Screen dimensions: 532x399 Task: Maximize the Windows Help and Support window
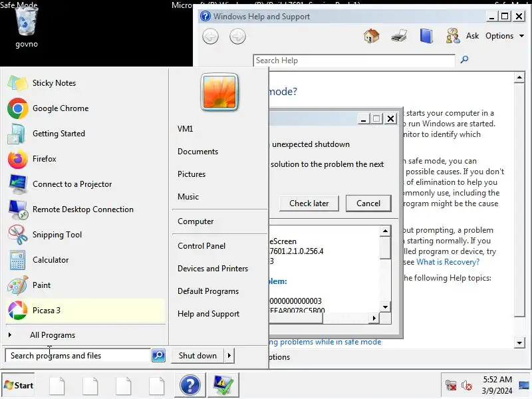tap(505, 16)
